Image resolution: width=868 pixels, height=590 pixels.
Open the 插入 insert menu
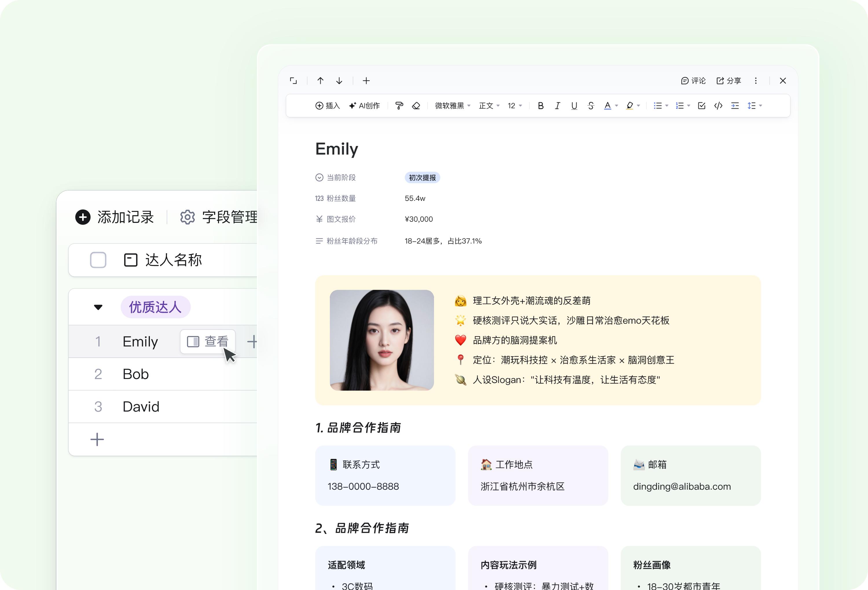pos(327,106)
